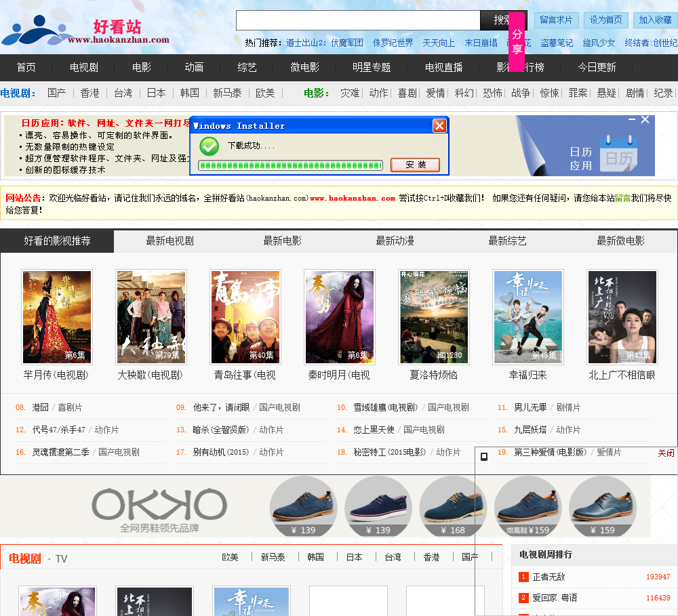Image resolution: width=678 pixels, height=616 pixels.
Task: Click the 灾难 movie genre link
Action: (350, 94)
